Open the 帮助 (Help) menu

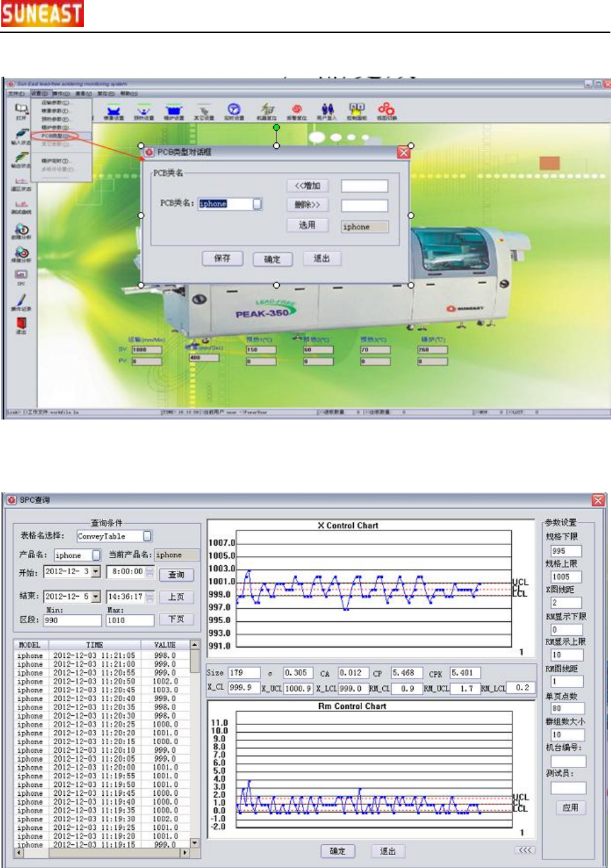click(128, 93)
